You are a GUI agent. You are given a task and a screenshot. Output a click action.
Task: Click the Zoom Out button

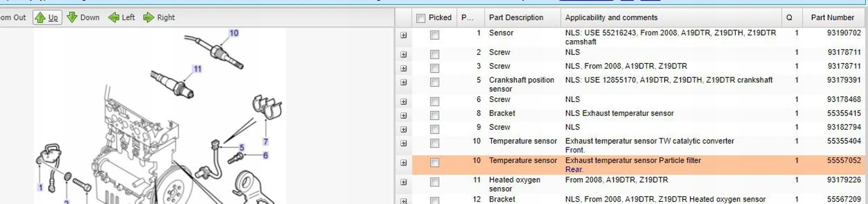pyautogui.click(x=13, y=17)
